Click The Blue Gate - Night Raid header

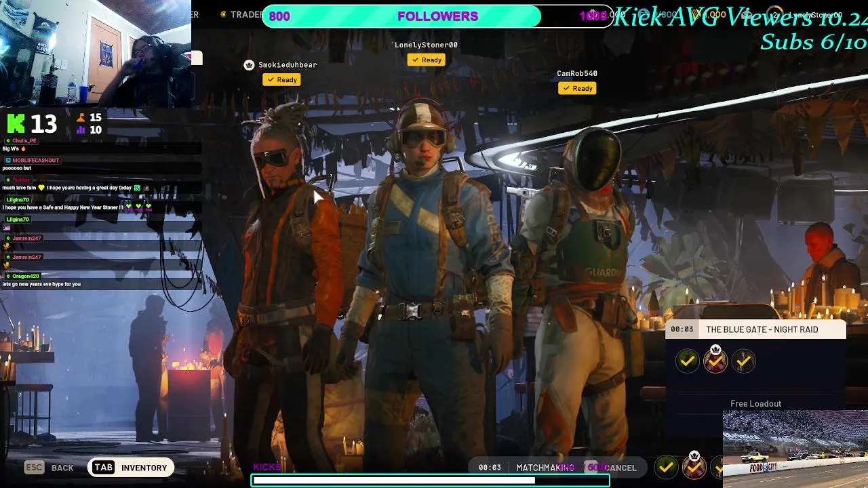[x=762, y=329]
